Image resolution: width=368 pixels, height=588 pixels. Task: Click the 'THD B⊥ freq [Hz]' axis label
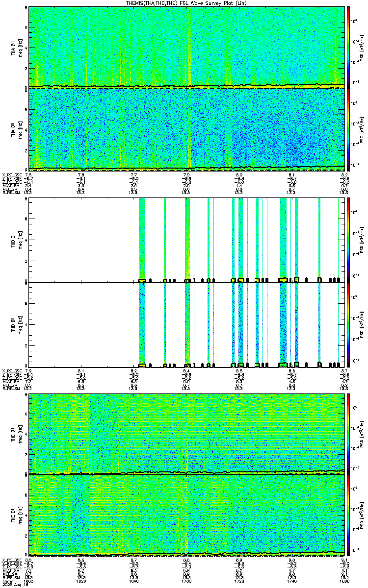click(x=17, y=241)
